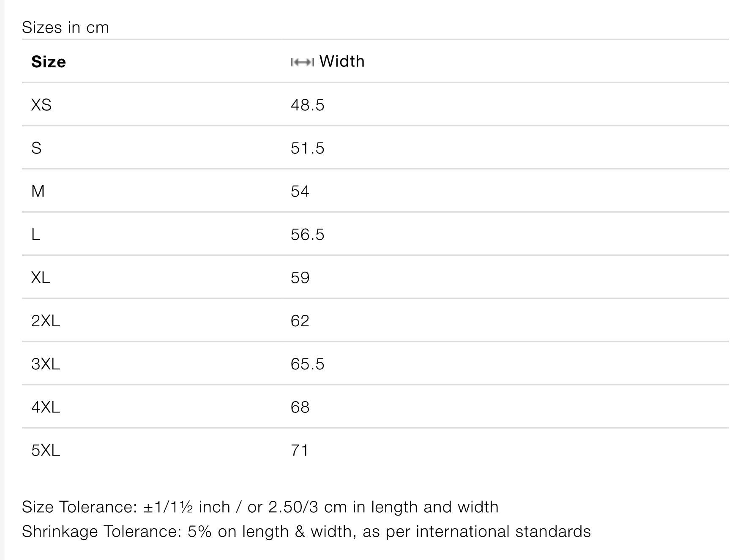This screenshot has height=560, width=740.
Task: Click the bold Size column header
Action: 49,62
